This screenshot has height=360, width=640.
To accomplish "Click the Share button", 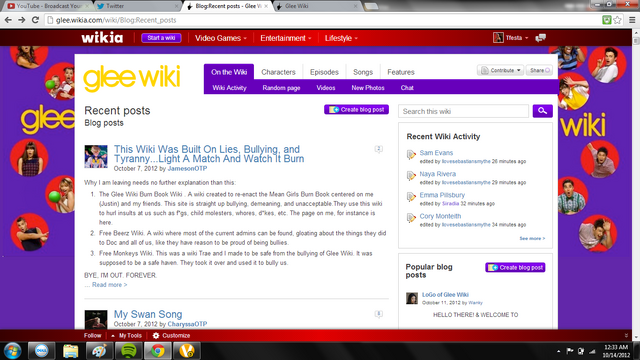I will pos(540,70).
